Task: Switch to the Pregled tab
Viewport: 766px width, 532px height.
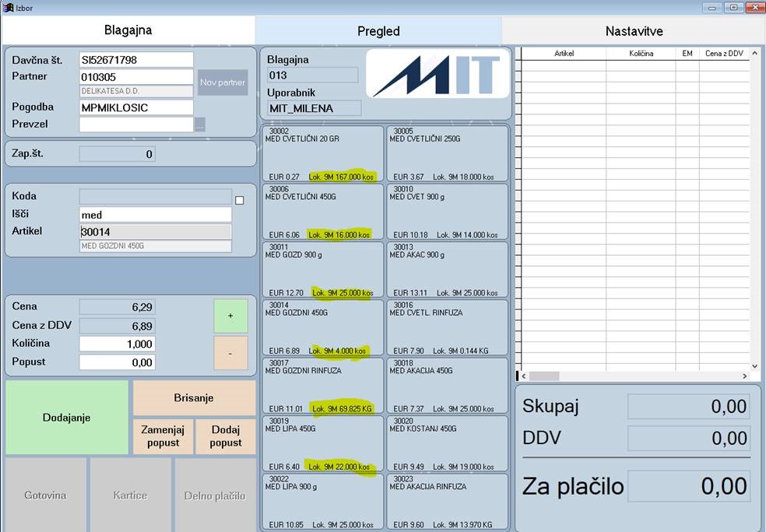Action: pos(378,31)
